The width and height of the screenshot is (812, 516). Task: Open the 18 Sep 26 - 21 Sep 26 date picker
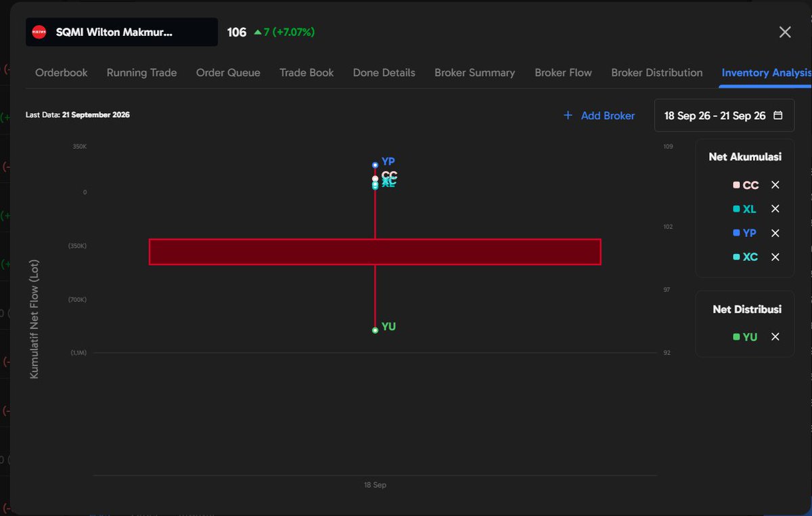click(724, 115)
